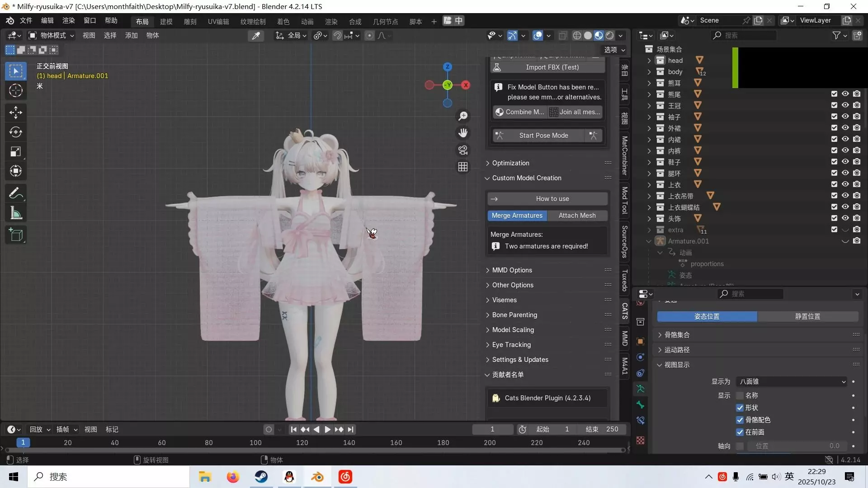Switch to solid viewport shading

[x=588, y=36]
